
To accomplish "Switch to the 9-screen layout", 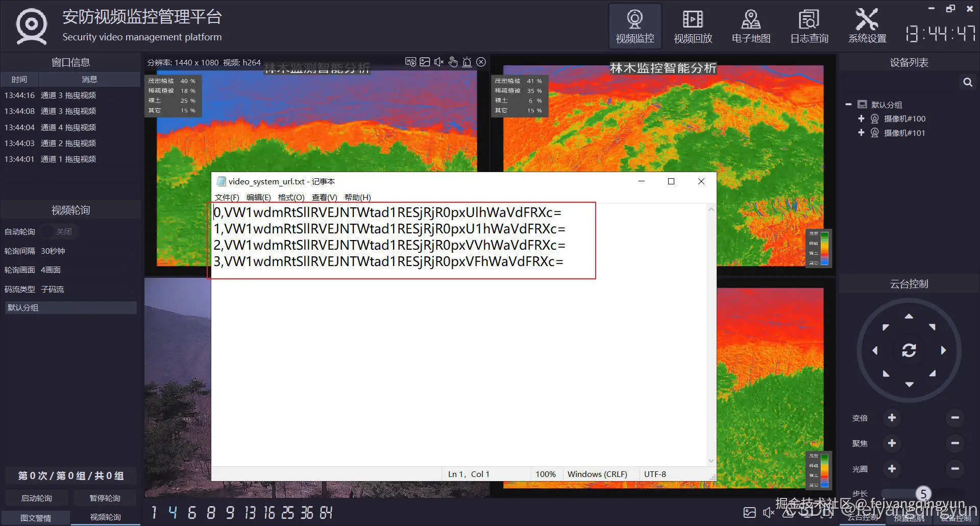I will coord(230,512).
